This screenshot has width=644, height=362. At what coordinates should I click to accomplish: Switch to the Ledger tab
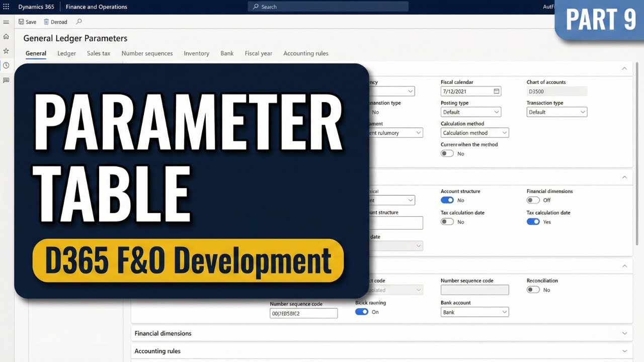click(66, 53)
